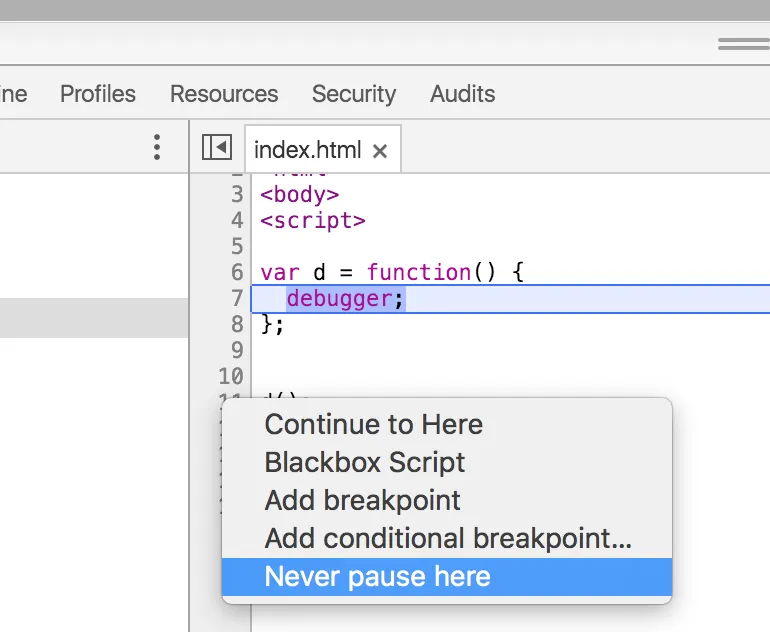
Task: Close the index.html file tab
Action: [x=380, y=151]
